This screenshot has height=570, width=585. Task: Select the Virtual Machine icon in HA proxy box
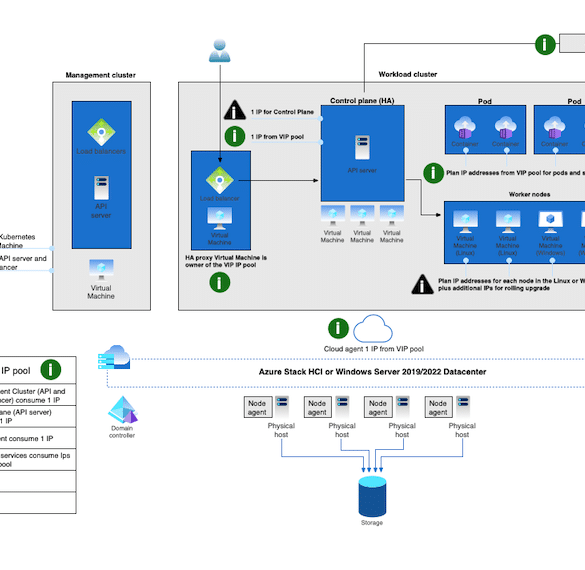point(219,219)
